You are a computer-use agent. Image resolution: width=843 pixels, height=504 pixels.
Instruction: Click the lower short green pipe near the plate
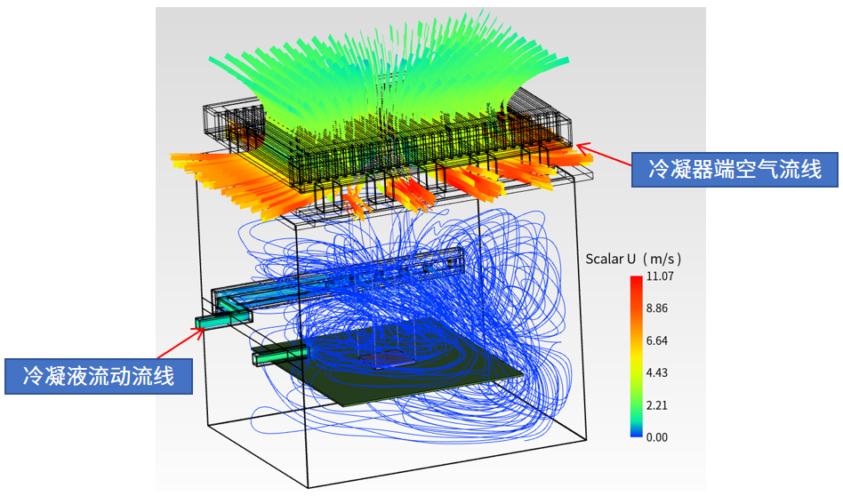click(280, 356)
